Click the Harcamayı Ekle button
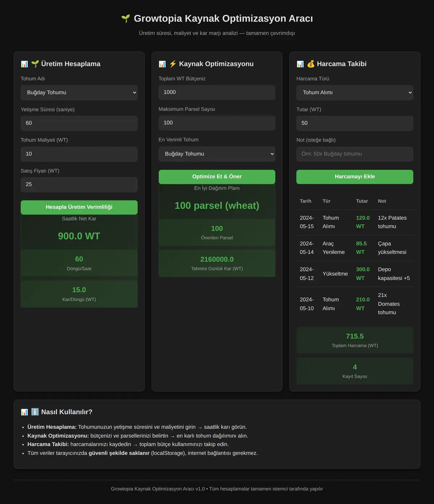This screenshot has width=434, height=504. tap(355, 177)
